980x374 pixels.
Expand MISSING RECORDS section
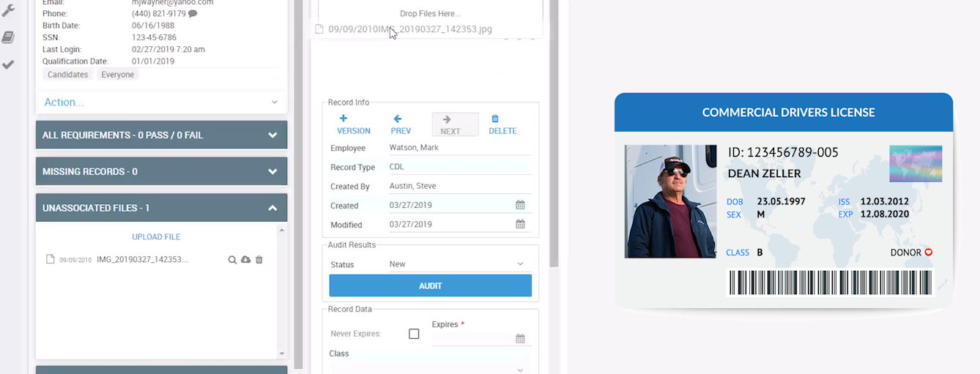point(161,171)
